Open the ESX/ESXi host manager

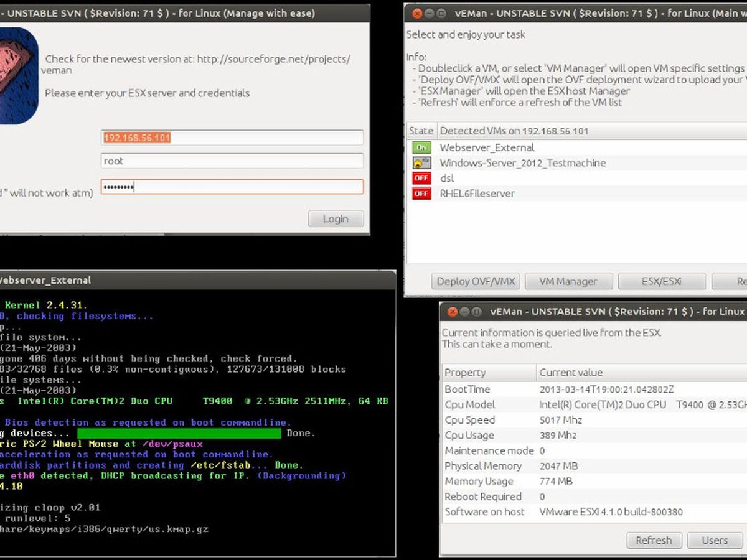coord(661,281)
